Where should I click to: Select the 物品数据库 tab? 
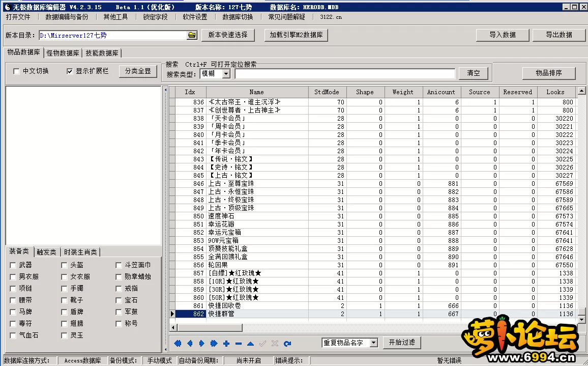coord(23,52)
